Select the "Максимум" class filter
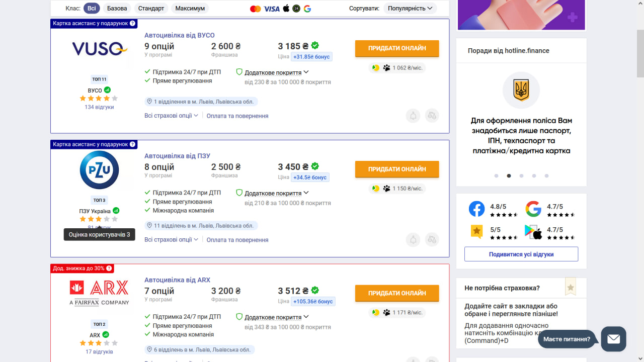 pos(190,9)
